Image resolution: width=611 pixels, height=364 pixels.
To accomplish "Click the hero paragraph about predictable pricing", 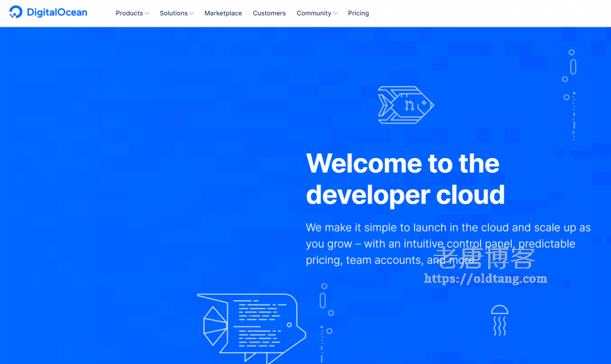I will (x=448, y=243).
